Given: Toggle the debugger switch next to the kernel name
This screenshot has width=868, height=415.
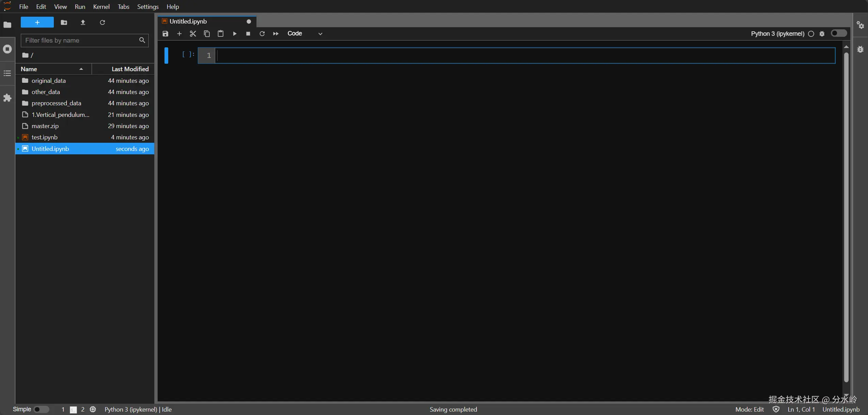Looking at the screenshot, I should pyautogui.click(x=838, y=33).
